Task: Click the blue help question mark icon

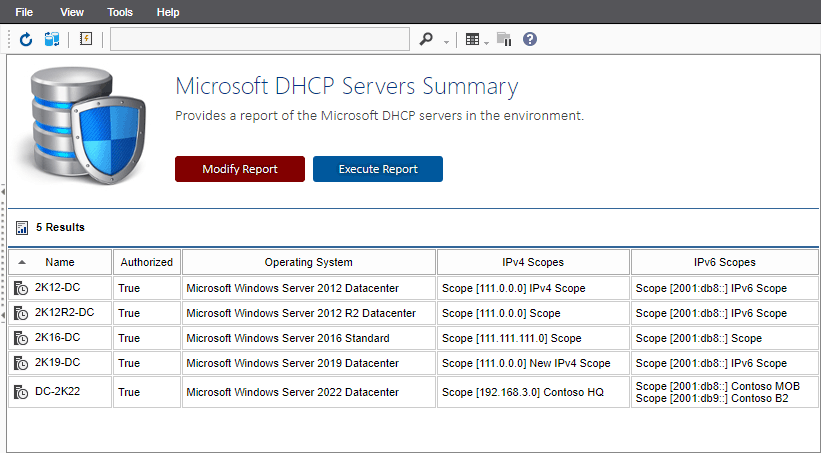Action: tap(530, 39)
